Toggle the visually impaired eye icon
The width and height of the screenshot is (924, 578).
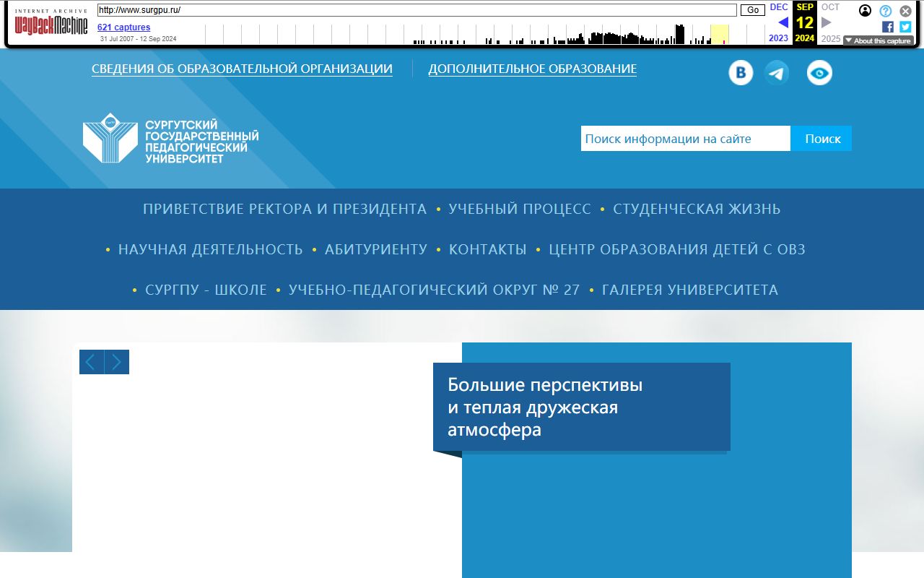[x=819, y=73]
